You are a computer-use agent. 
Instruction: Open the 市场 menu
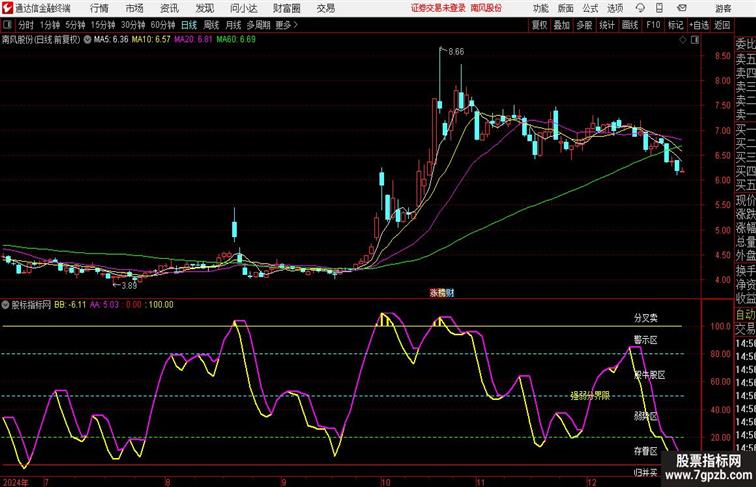(x=134, y=8)
